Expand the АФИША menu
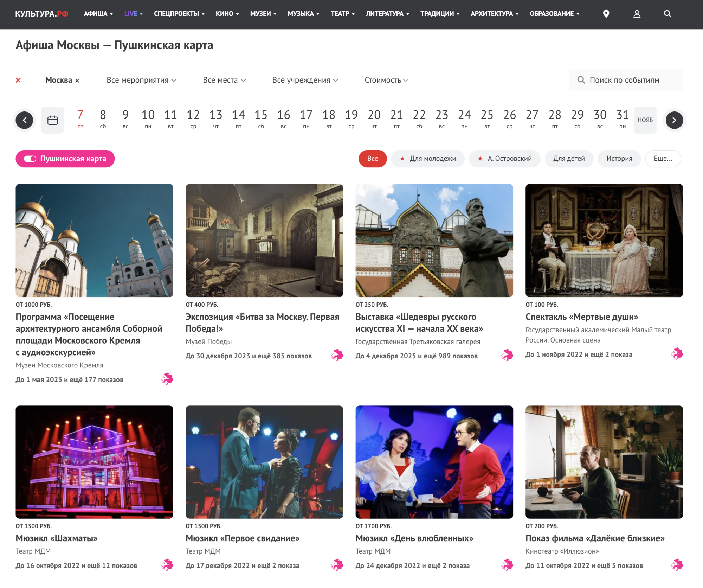Screen dimensions: 703x588 pos(98,14)
